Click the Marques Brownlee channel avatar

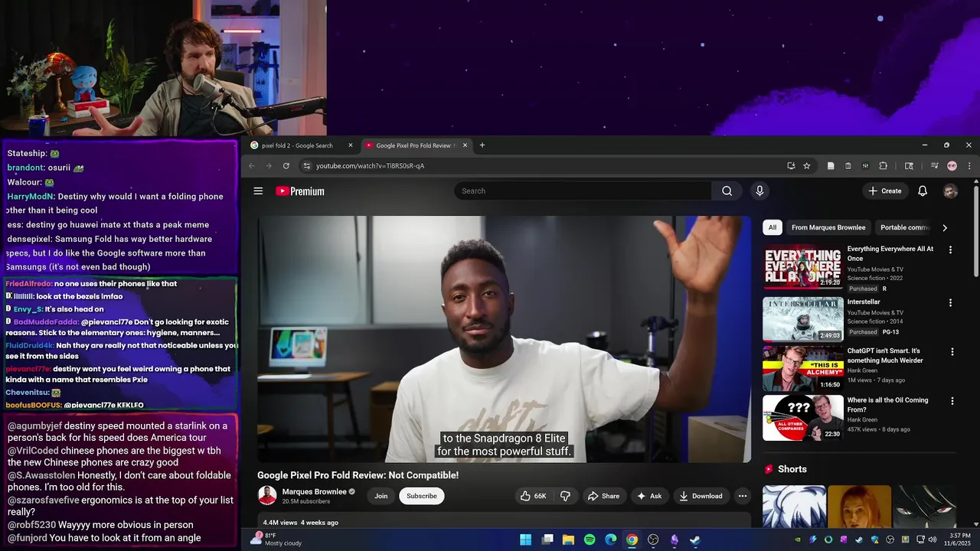267,496
